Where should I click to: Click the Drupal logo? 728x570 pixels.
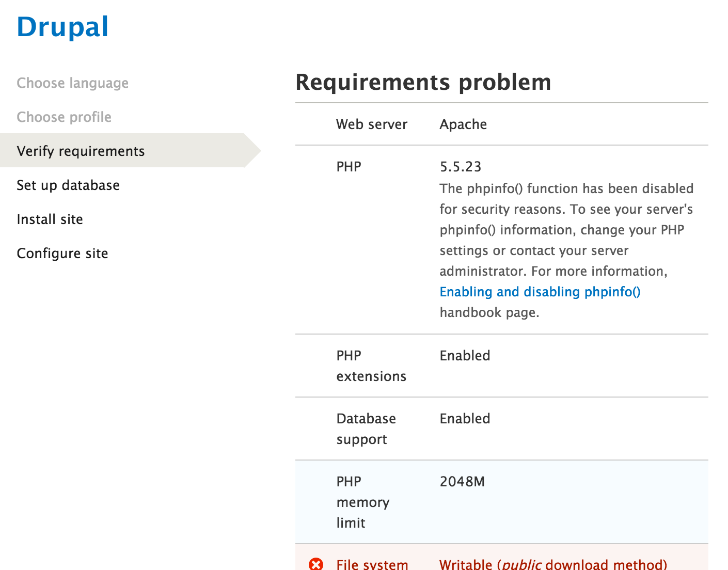click(x=62, y=27)
